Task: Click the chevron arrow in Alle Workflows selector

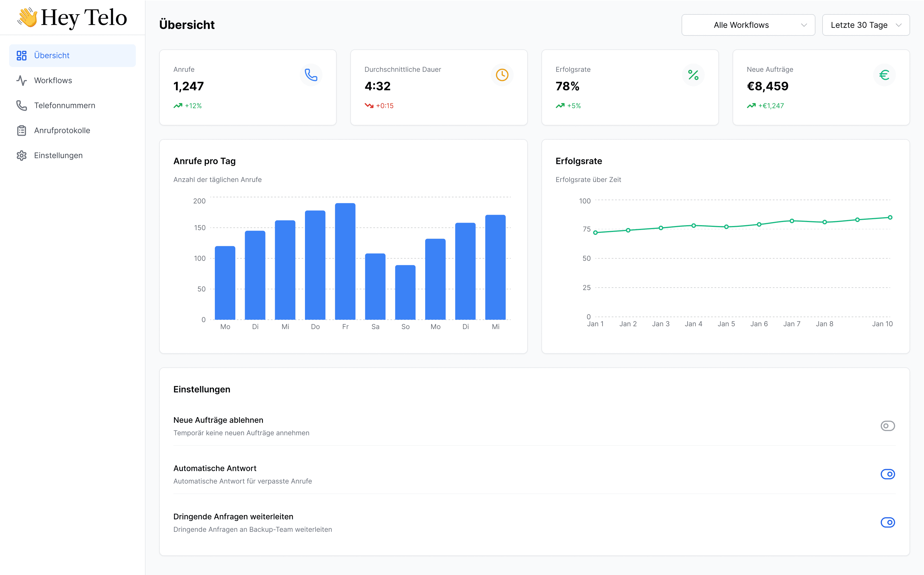Action: 804,25
